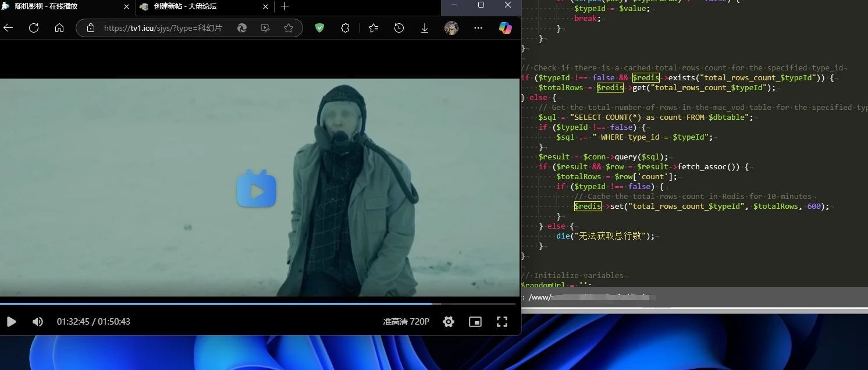This screenshot has width=868, height=370.
Task: Close the 创建新帖 tab
Action: (266, 7)
